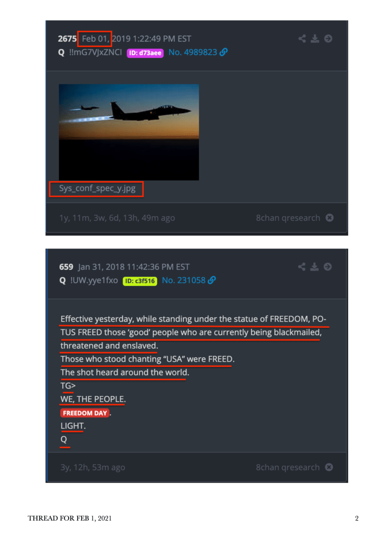Click arrow-circle icon on post 2675
This screenshot has height=533, width=392.
point(328,39)
